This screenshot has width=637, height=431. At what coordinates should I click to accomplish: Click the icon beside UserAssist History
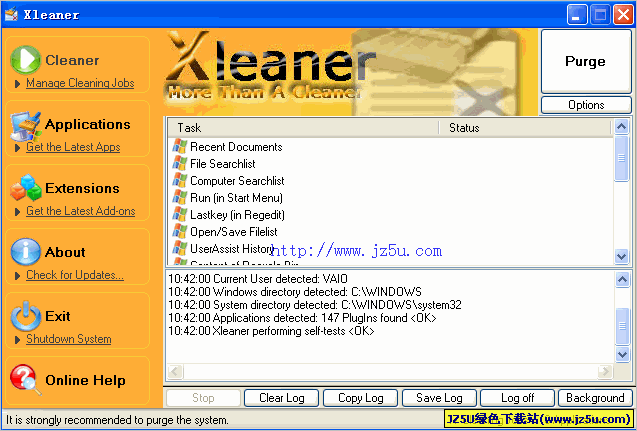click(x=180, y=249)
